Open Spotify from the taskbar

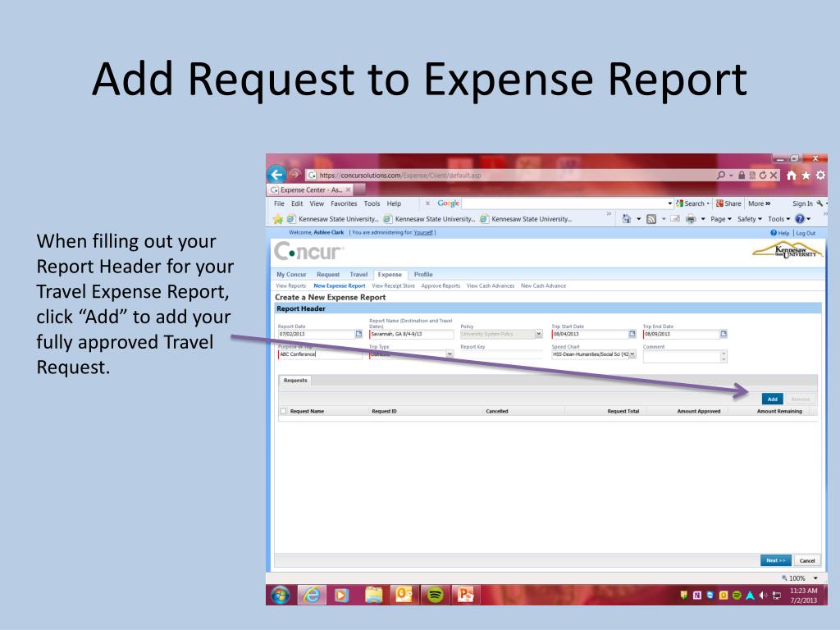point(435,595)
